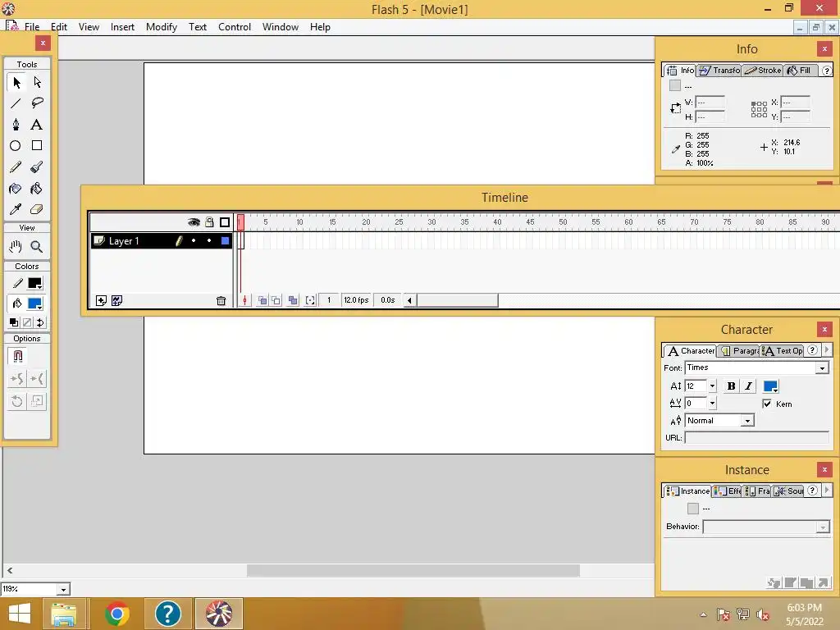Toggle Snap to Objects magnet option
This screenshot has height=630, width=840.
click(x=18, y=356)
